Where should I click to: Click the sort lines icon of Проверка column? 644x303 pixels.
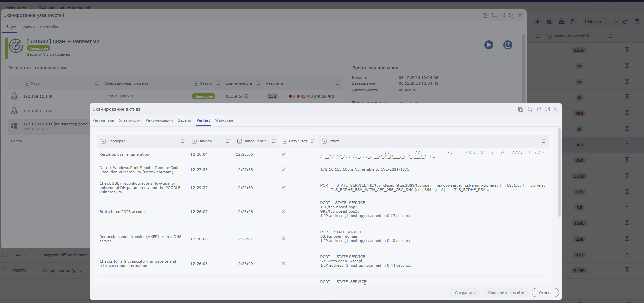(183, 141)
